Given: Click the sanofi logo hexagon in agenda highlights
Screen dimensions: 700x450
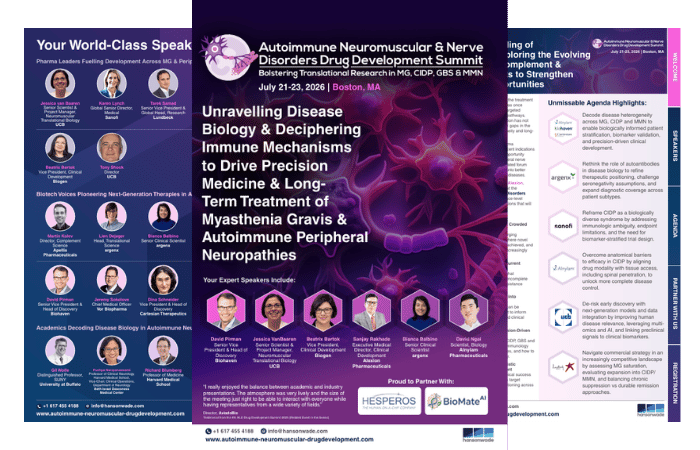Looking at the screenshot, I should pyautogui.click(x=563, y=226).
